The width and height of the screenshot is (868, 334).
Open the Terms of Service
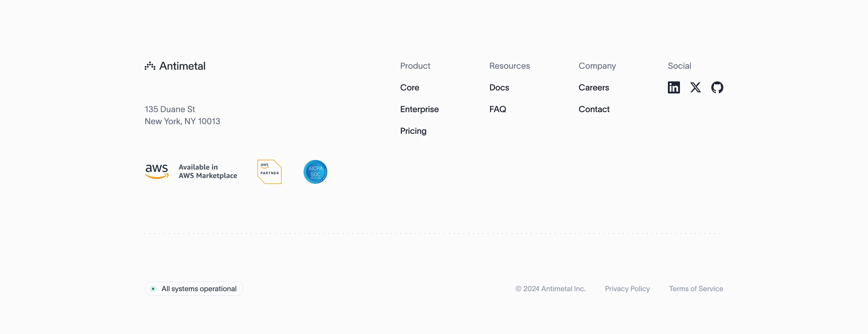pos(696,288)
